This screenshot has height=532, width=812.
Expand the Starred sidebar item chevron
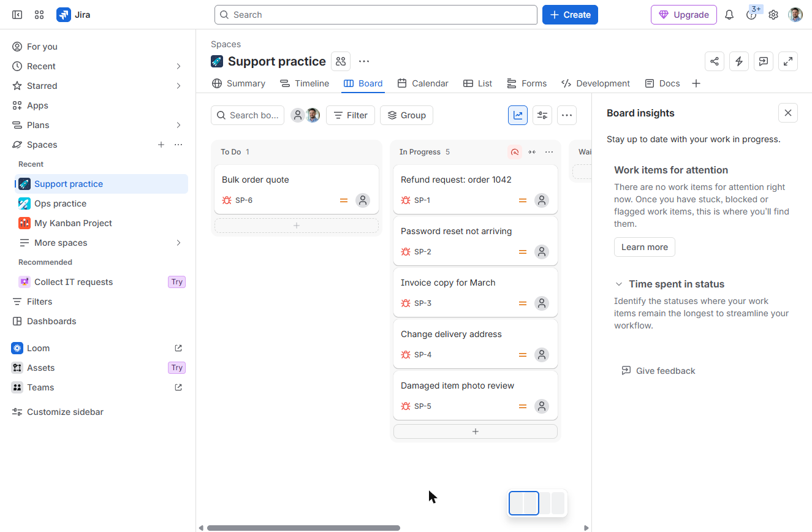[x=178, y=86]
